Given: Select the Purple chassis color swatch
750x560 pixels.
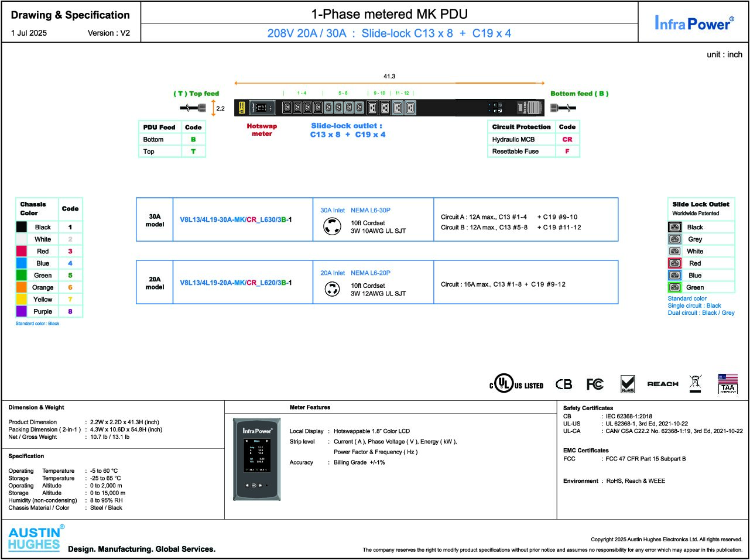Looking at the screenshot, I should [x=22, y=311].
